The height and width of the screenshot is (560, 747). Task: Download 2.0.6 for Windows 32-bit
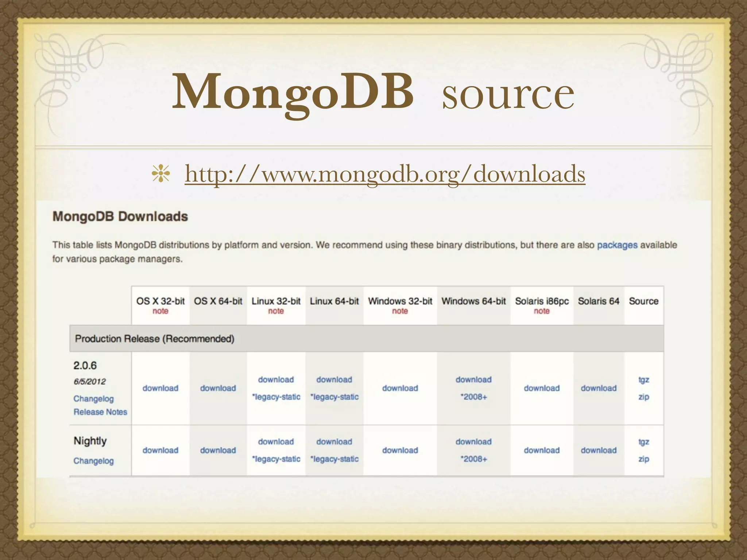click(x=400, y=388)
